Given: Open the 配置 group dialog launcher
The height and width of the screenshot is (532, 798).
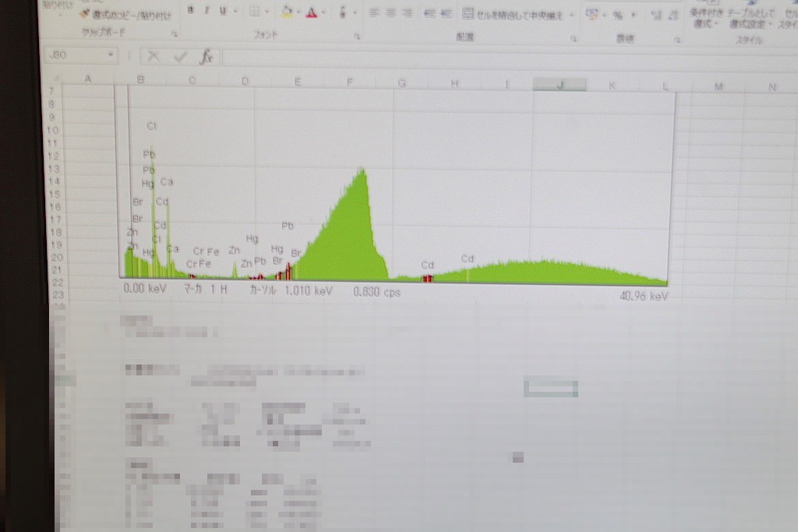Looking at the screenshot, I should [574, 38].
